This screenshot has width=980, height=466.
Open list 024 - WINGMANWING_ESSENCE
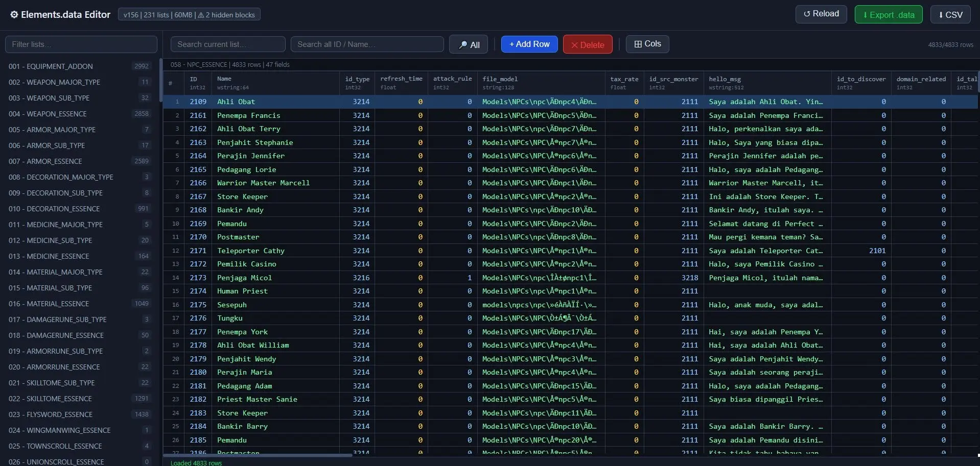pos(80,430)
